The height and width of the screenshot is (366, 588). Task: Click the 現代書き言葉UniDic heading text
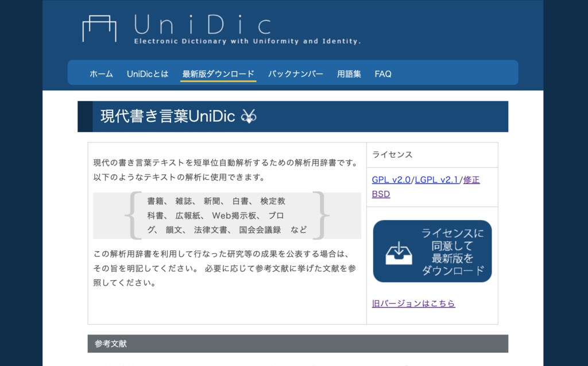(168, 117)
